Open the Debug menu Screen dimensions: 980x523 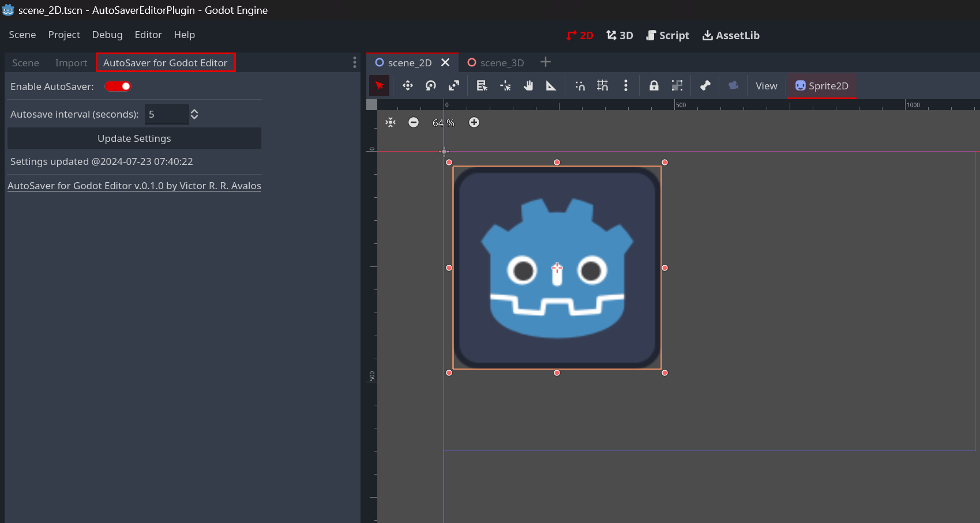(107, 35)
